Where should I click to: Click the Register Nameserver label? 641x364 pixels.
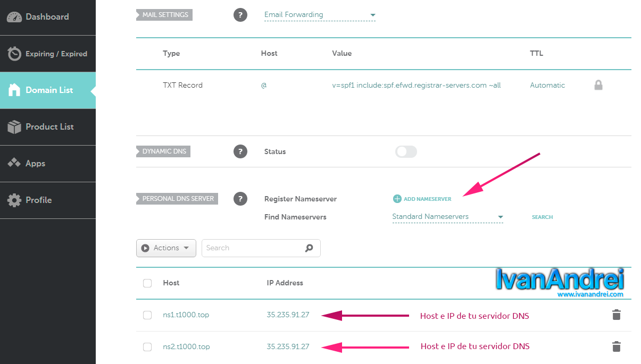301,199
